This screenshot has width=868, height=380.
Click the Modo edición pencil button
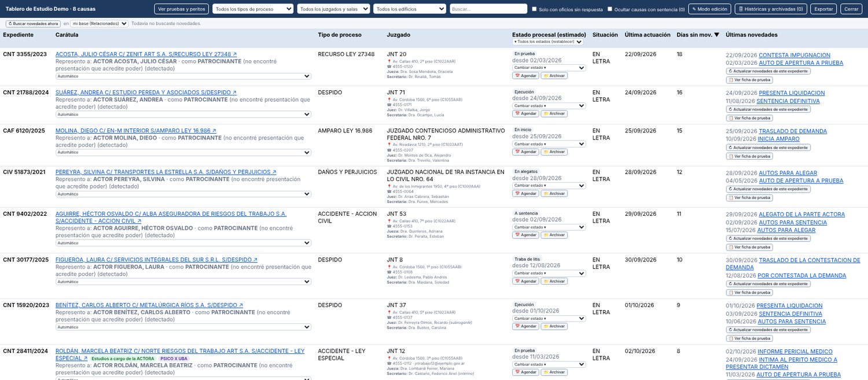coord(709,9)
